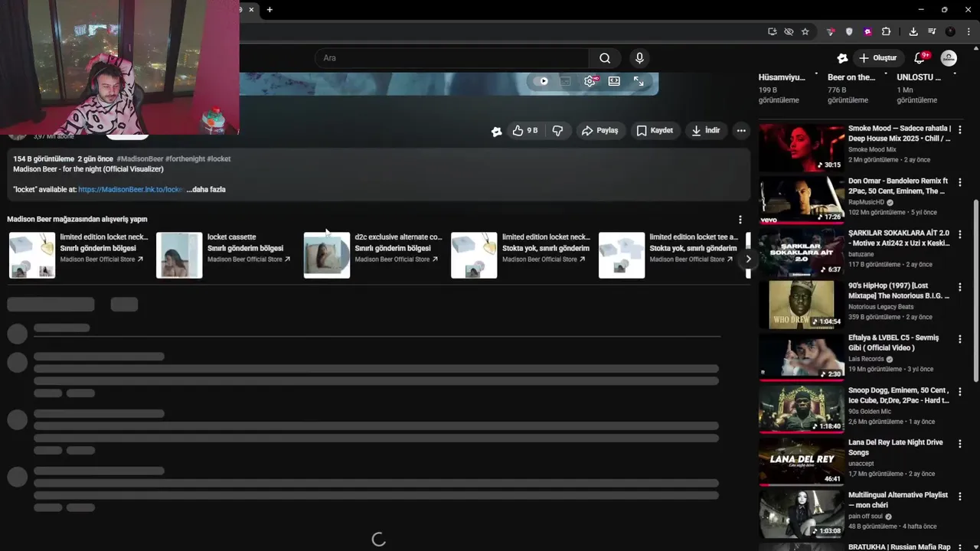Image resolution: width=980 pixels, height=551 pixels.
Task: Open Multilingual Alternative Playlist thumbnail
Action: [802, 514]
